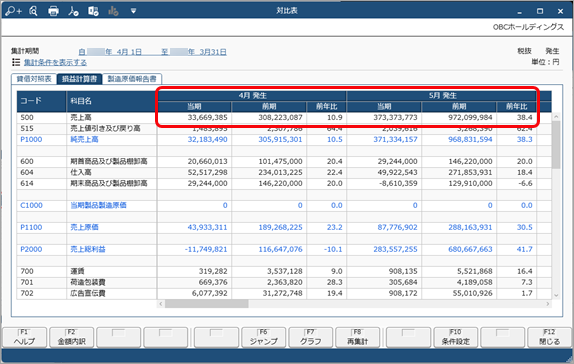
Task: Click the horizontal scrollbar left arrow
Action: point(161,304)
